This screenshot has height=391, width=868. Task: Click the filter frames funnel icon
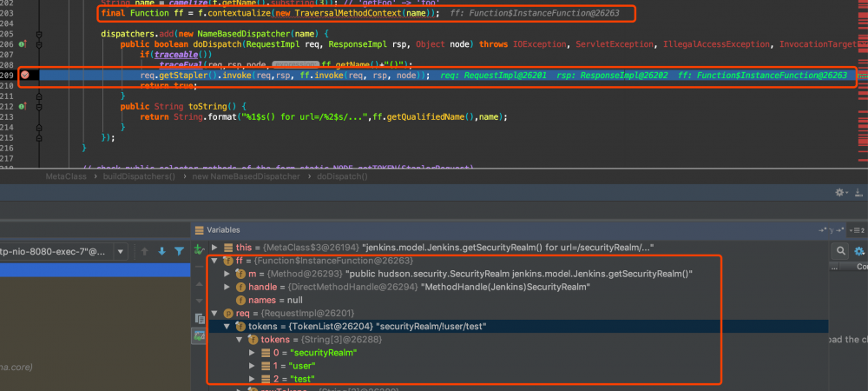pyautogui.click(x=180, y=252)
